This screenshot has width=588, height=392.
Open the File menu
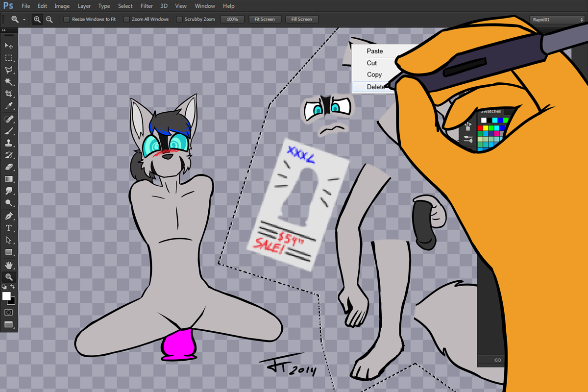click(x=26, y=6)
